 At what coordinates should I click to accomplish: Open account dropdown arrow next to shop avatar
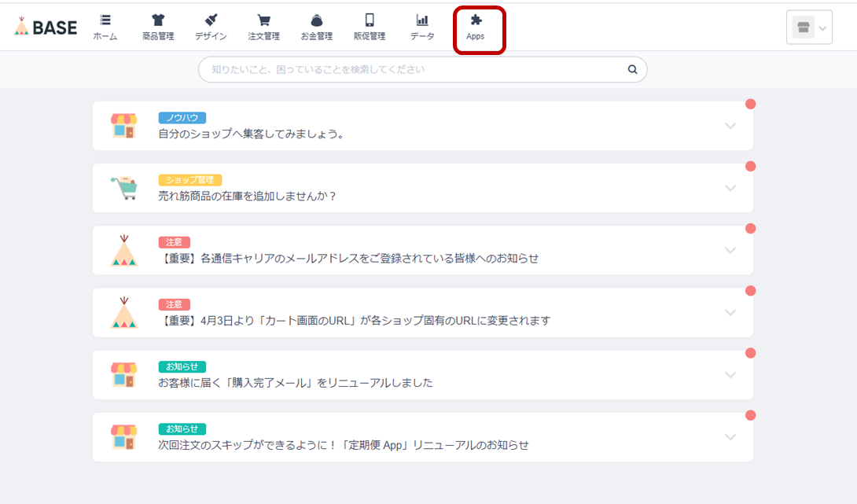[x=822, y=28]
